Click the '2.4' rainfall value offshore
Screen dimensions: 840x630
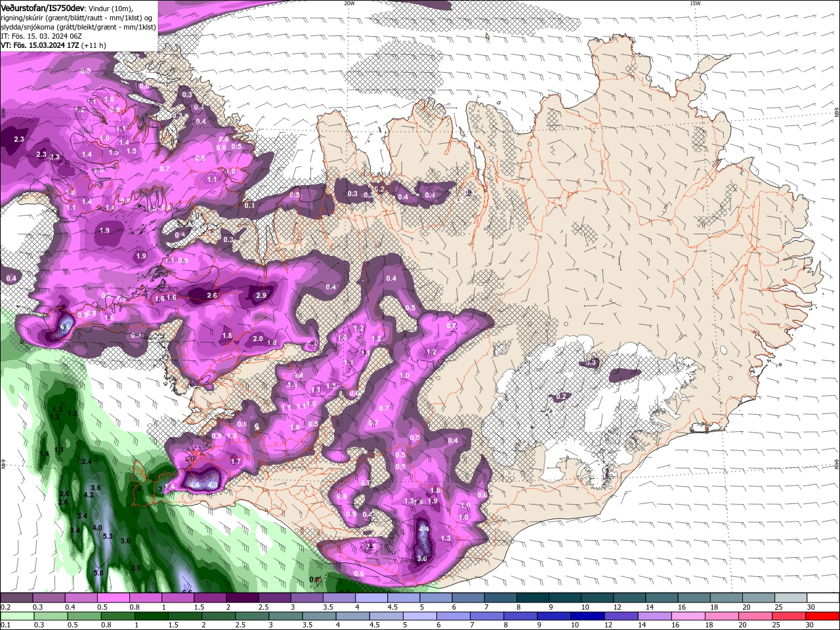pos(86,462)
